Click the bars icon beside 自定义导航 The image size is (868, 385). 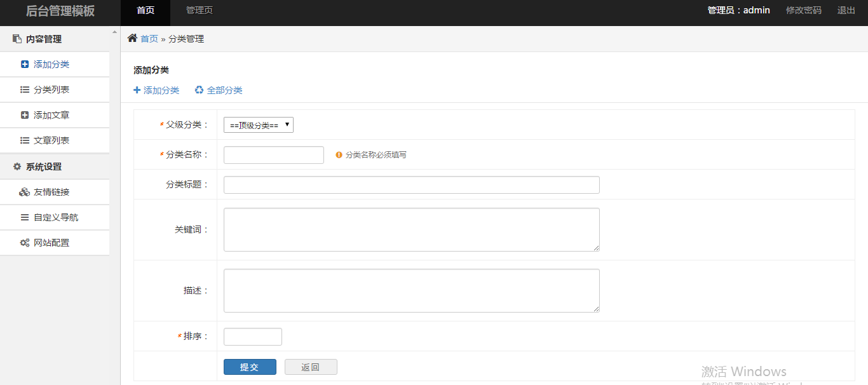pyautogui.click(x=25, y=217)
